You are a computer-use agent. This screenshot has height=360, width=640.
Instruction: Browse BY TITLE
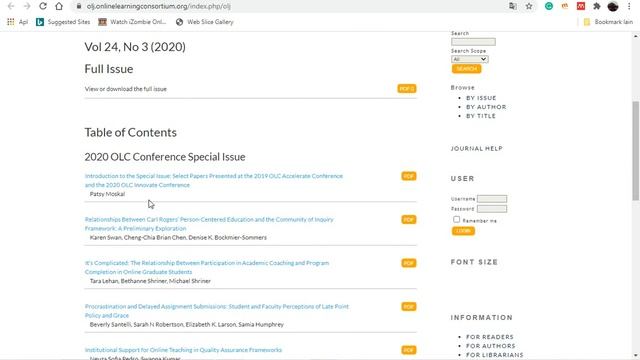tap(481, 116)
